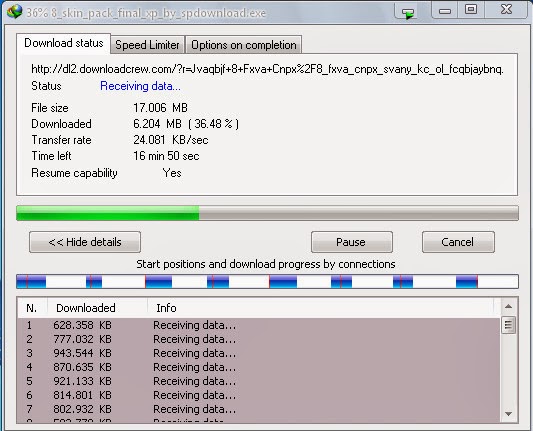Select connection row 3 with 943.544 KB
The image size is (533, 431).
(258, 353)
